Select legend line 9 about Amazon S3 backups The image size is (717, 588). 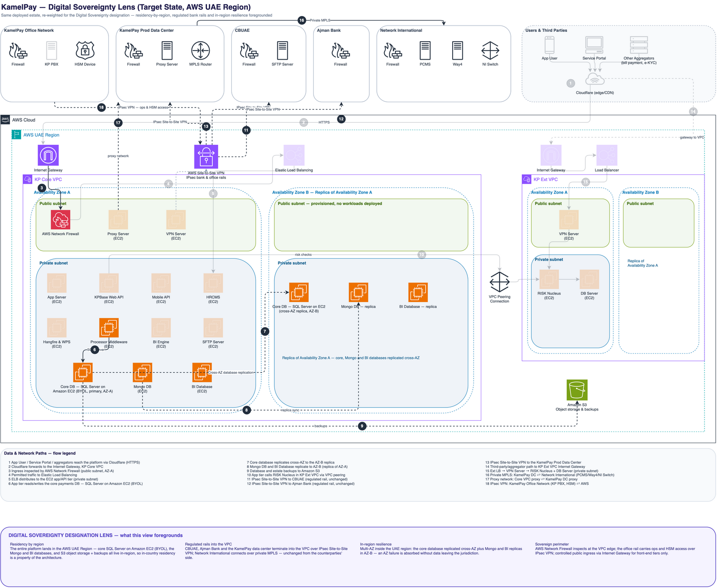click(x=283, y=471)
